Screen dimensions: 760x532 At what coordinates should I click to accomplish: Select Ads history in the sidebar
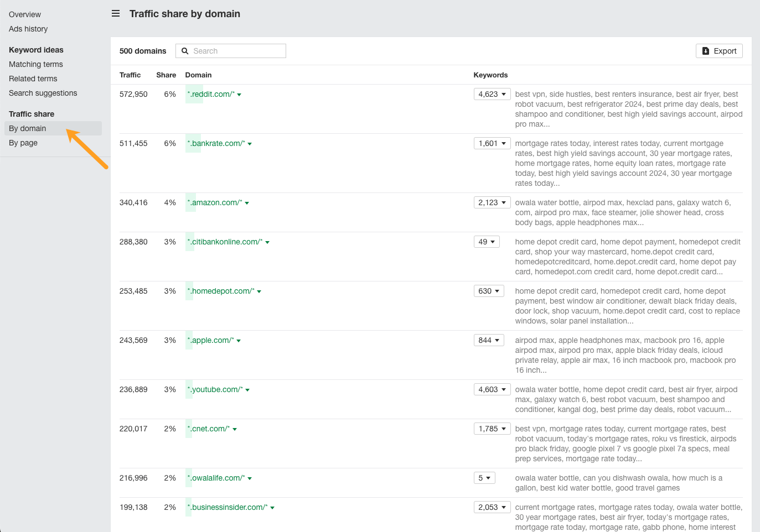tap(28, 28)
